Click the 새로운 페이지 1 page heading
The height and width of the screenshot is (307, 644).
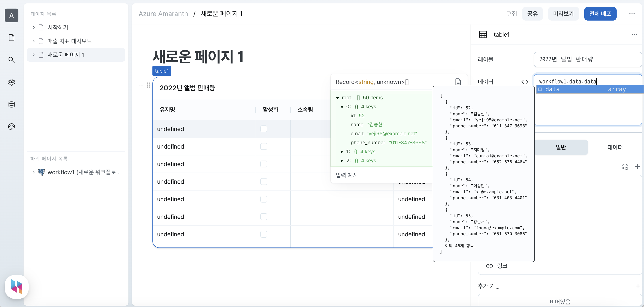point(198,57)
